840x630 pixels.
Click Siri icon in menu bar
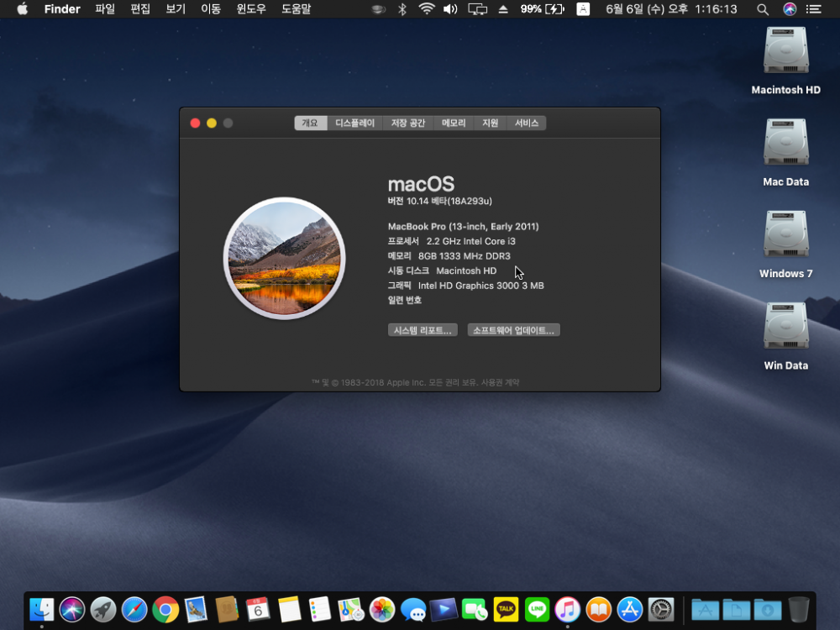point(790,9)
